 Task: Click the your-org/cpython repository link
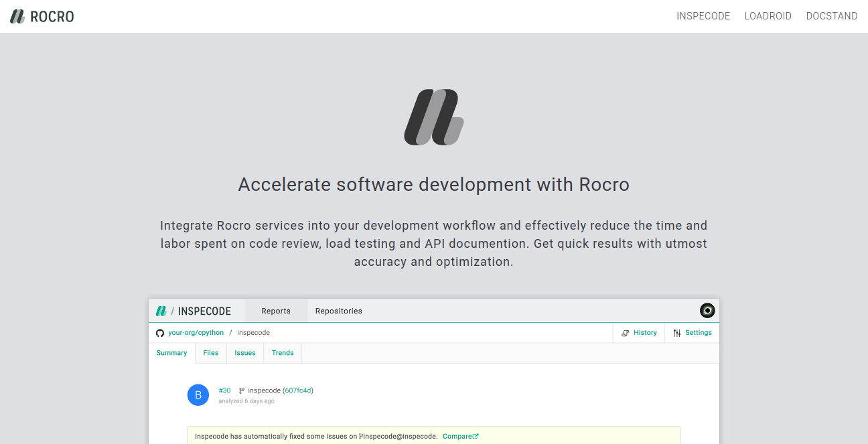pyautogui.click(x=196, y=333)
